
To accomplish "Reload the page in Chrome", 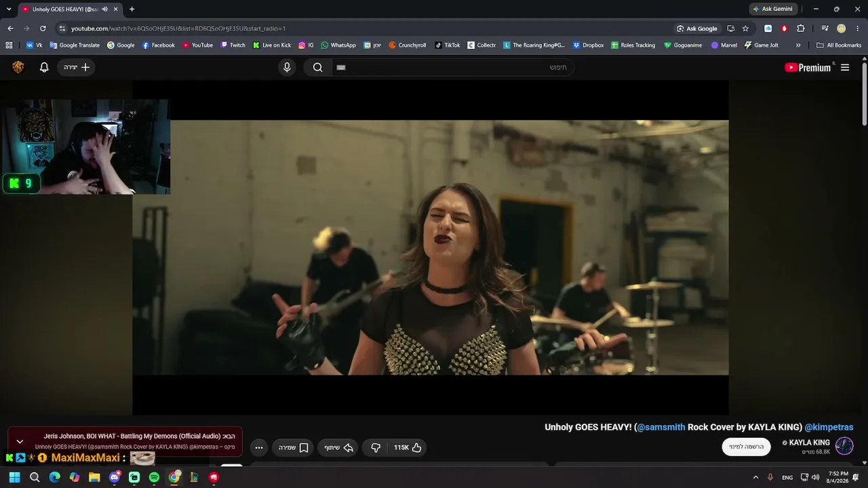I will [43, 28].
